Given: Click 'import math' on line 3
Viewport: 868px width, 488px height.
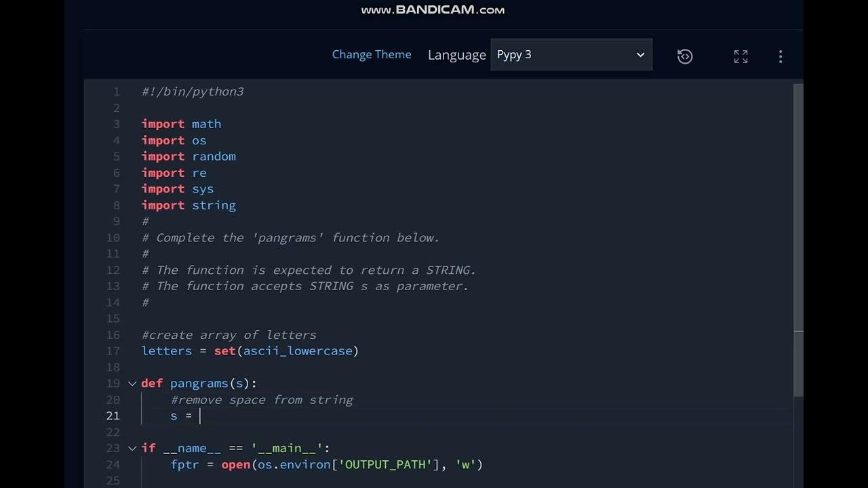Looking at the screenshot, I should [x=181, y=124].
